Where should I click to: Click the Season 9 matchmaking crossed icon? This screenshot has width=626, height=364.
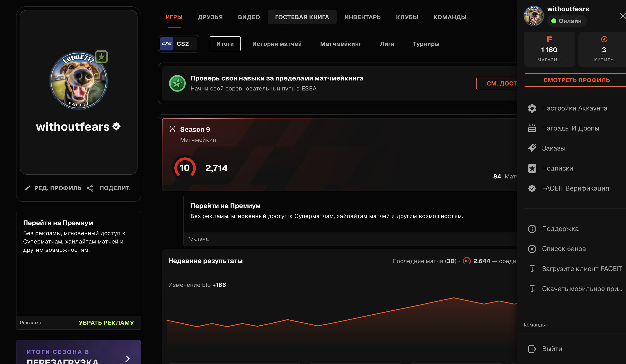(172, 129)
